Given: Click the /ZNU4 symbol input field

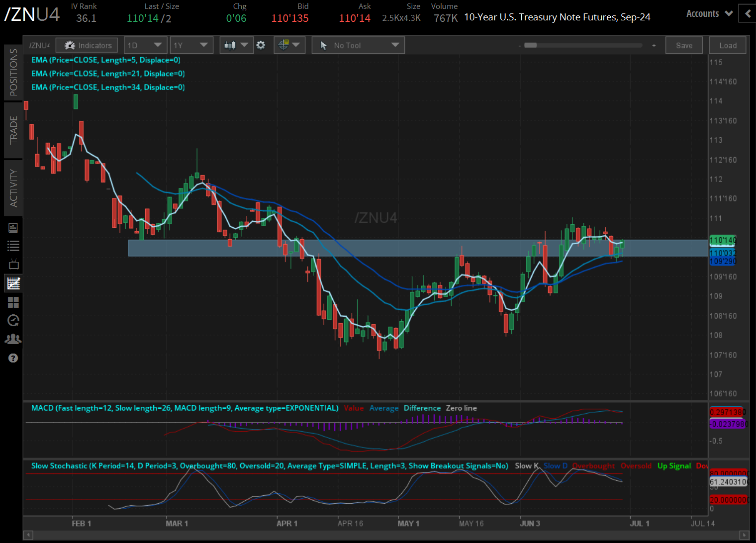Looking at the screenshot, I should coord(39,45).
